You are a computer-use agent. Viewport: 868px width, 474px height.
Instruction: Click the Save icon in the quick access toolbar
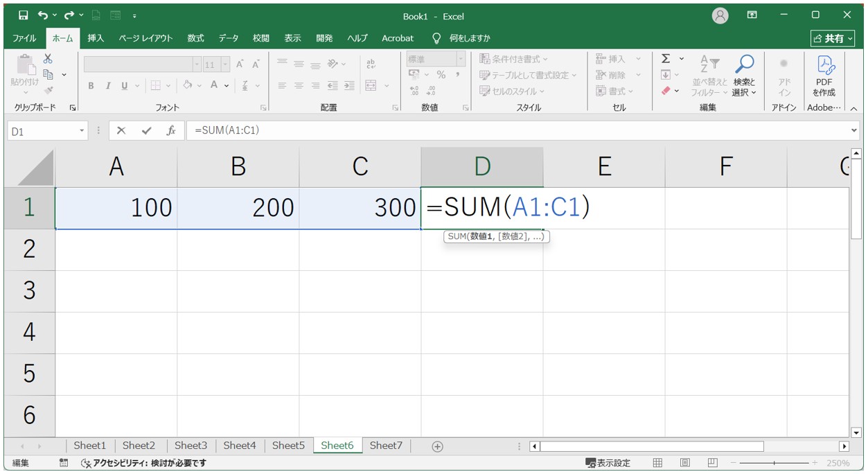(x=23, y=15)
